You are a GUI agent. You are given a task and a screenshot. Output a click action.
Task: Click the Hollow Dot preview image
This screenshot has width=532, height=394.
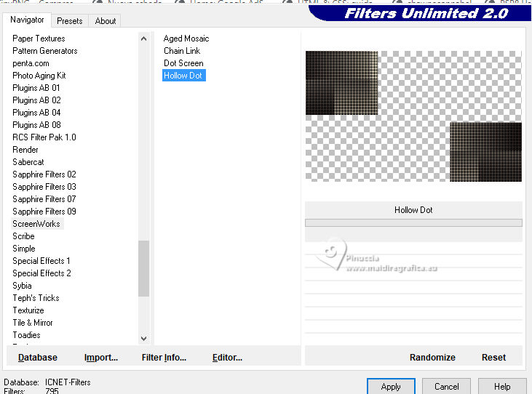pyautogui.click(x=413, y=116)
